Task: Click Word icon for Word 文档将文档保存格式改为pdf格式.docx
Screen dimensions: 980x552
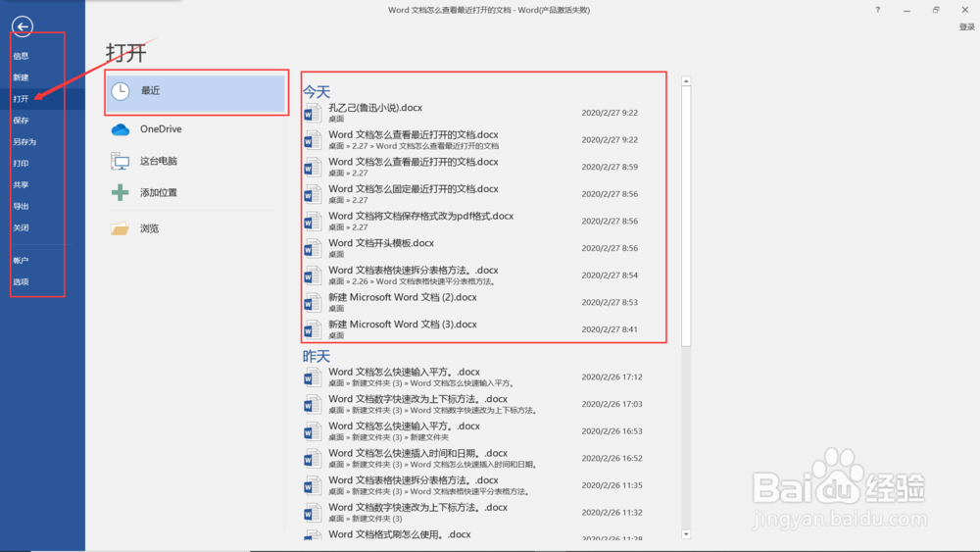Action: [312, 222]
